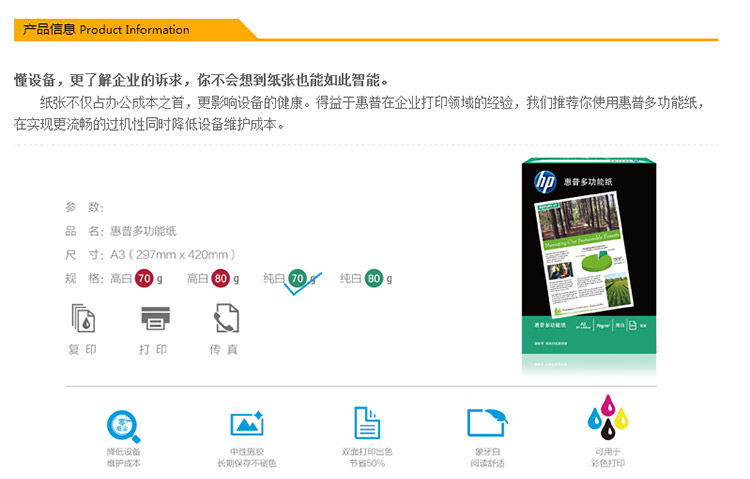The image size is (750, 479).
Task: Click the 双面打印出色 节省50% caption
Action: tap(367, 458)
